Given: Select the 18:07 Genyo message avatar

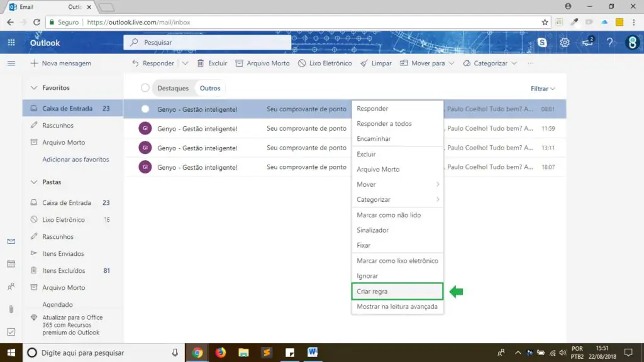Looking at the screenshot, I should click(145, 167).
